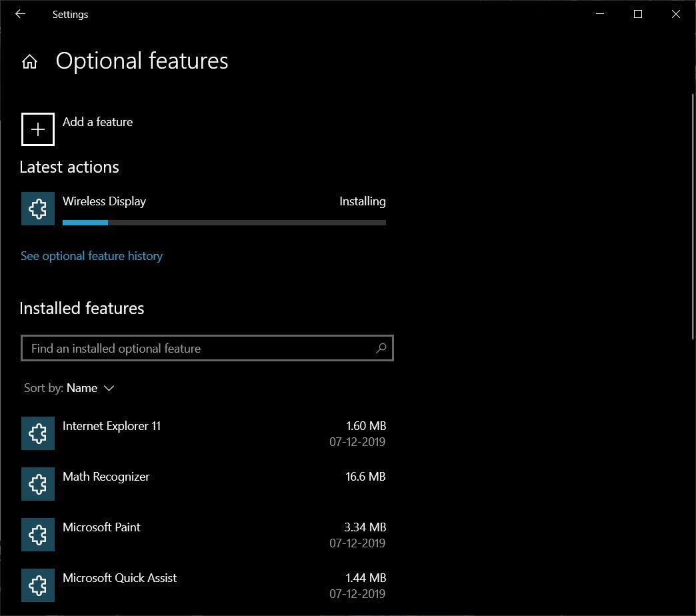Image resolution: width=696 pixels, height=616 pixels.
Task: Click the Installed features heading
Action: point(82,309)
